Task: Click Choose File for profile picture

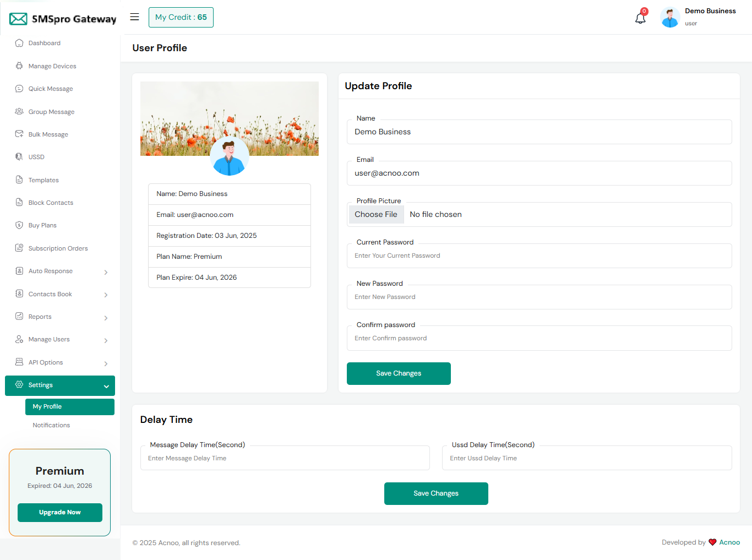Action: coord(376,215)
